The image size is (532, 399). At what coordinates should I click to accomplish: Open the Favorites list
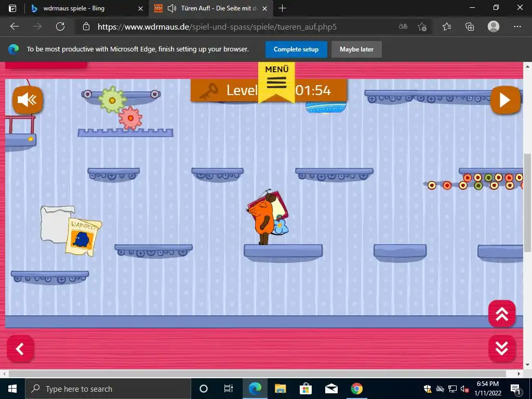[447, 26]
